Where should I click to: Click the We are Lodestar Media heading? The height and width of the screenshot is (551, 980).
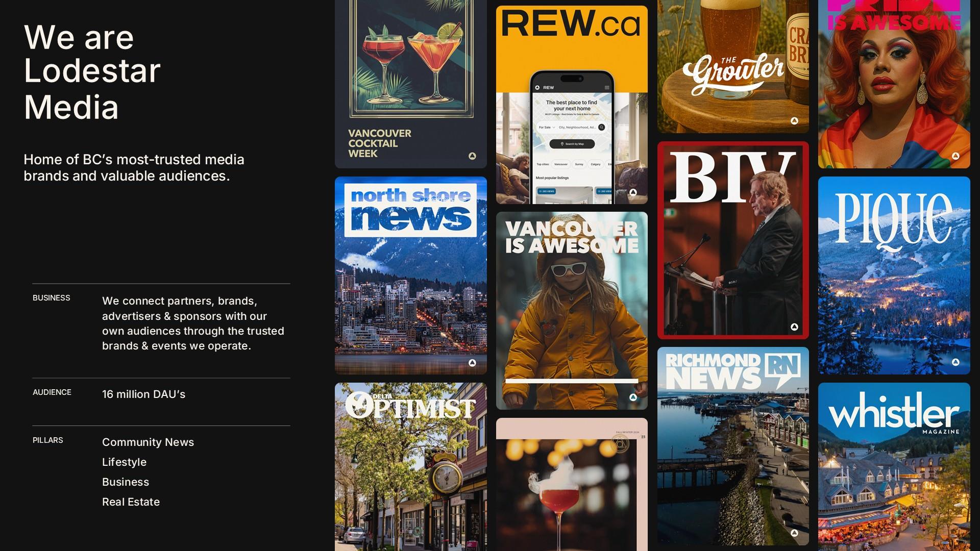92,71
